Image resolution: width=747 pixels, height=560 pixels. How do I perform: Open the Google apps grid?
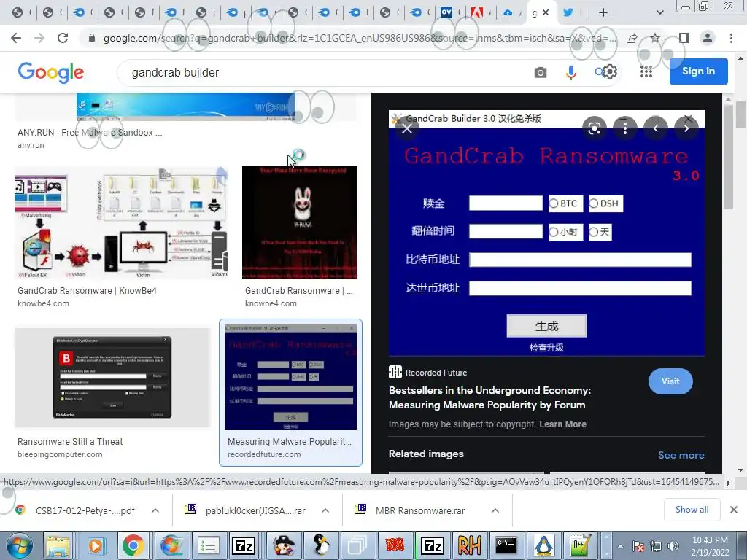click(646, 72)
